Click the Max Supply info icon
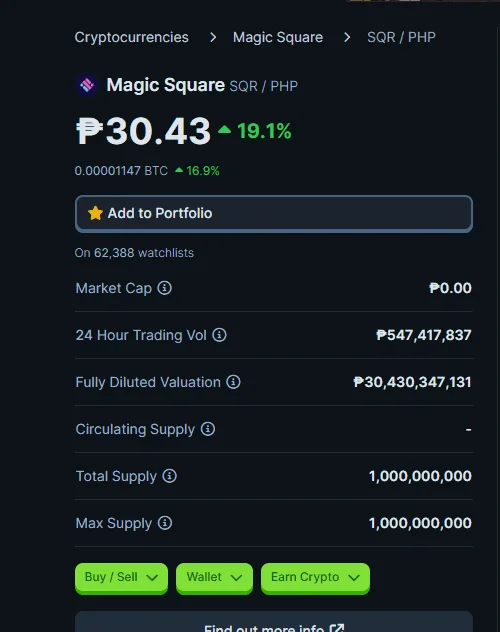Image resolution: width=500 pixels, height=632 pixels. click(x=165, y=523)
